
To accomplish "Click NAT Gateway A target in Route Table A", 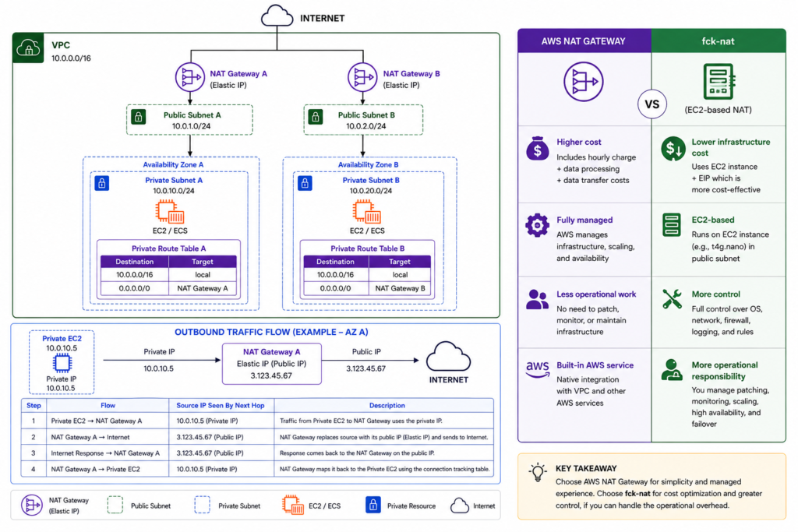I will (203, 288).
